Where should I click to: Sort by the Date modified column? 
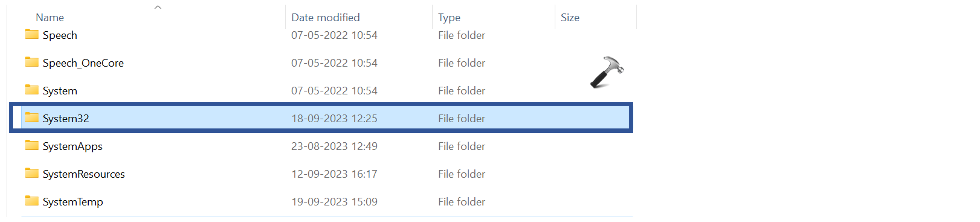pos(325,18)
